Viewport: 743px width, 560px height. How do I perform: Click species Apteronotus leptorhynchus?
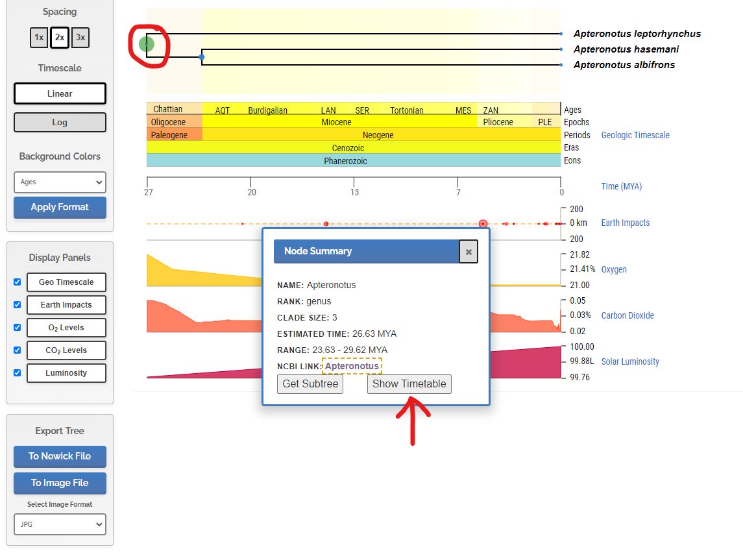(637, 34)
